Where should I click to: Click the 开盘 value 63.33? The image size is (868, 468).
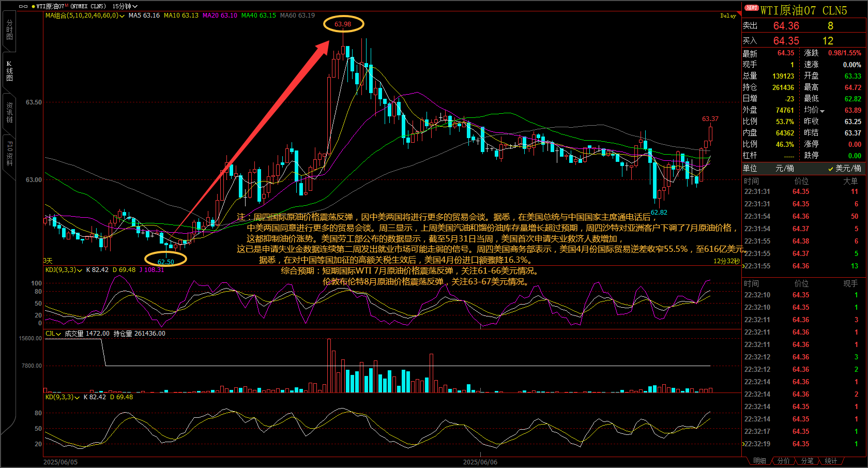coord(853,76)
